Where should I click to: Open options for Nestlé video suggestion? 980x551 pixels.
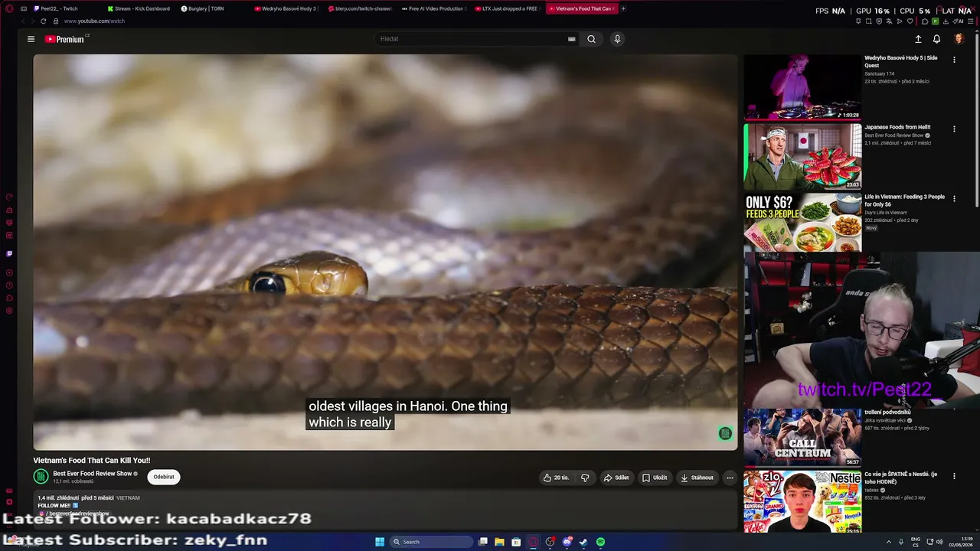pyautogui.click(x=954, y=476)
